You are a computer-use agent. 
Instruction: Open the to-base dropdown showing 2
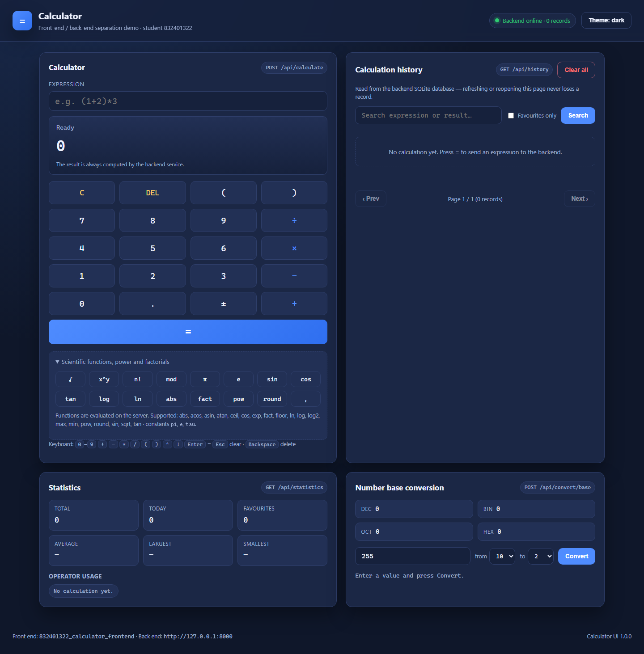point(541,556)
